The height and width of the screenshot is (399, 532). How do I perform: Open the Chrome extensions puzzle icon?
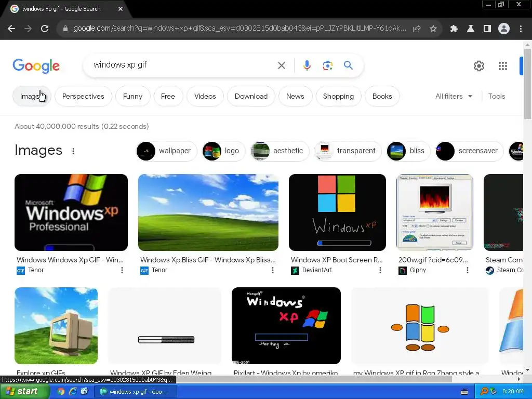click(x=454, y=29)
